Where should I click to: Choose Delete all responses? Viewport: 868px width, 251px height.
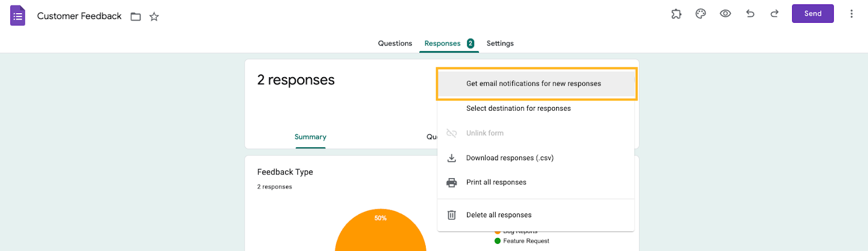click(x=499, y=215)
